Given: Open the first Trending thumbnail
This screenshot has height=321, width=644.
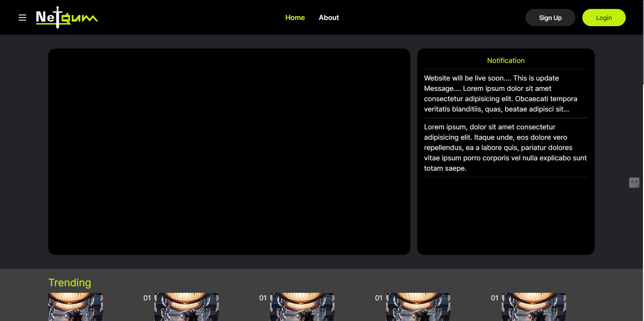Looking at the screenshot, I should 75,307.
